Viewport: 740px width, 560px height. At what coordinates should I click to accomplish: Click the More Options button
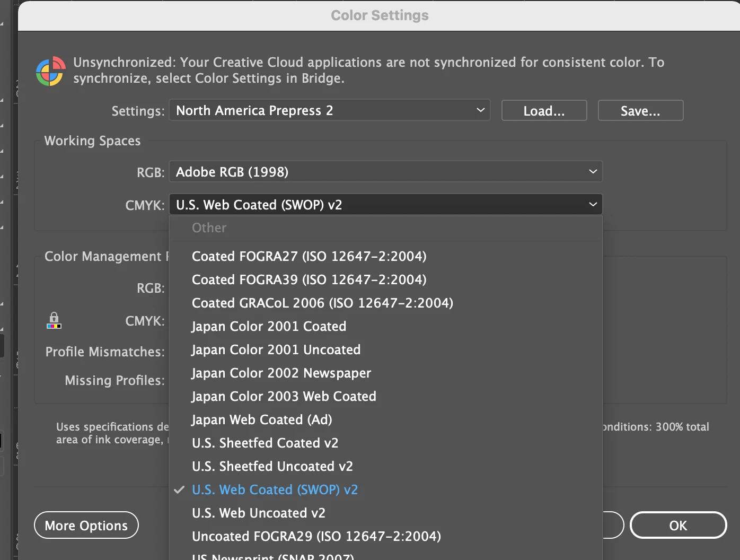86,526
